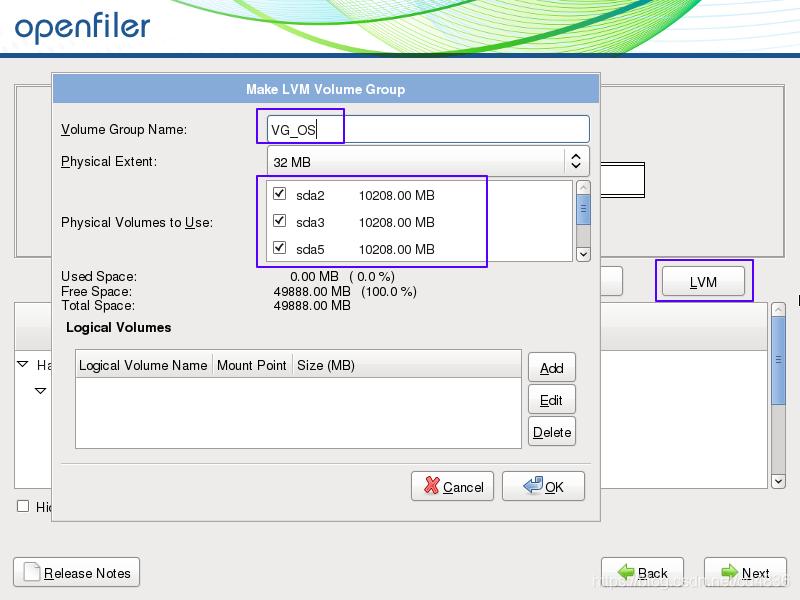This screenshot has height=600, width=800.
Task: Click the Logical Volume Name column header
Action: 143,365
